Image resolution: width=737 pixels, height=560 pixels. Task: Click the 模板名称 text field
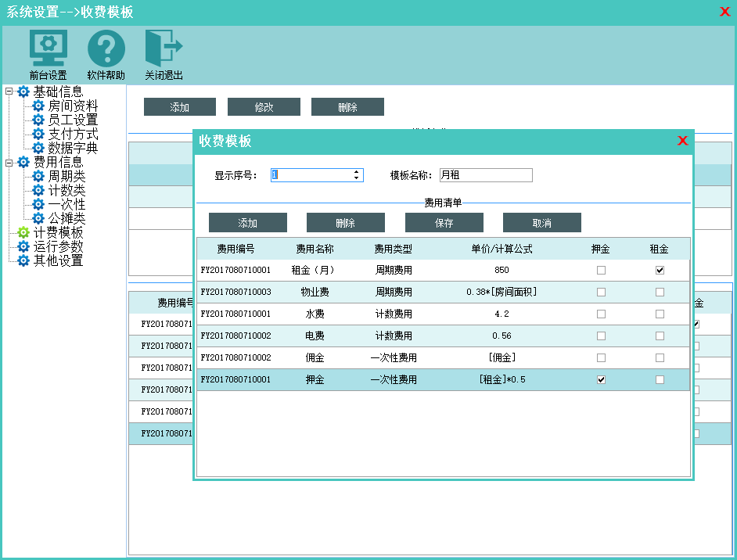(x=485, y=175)
